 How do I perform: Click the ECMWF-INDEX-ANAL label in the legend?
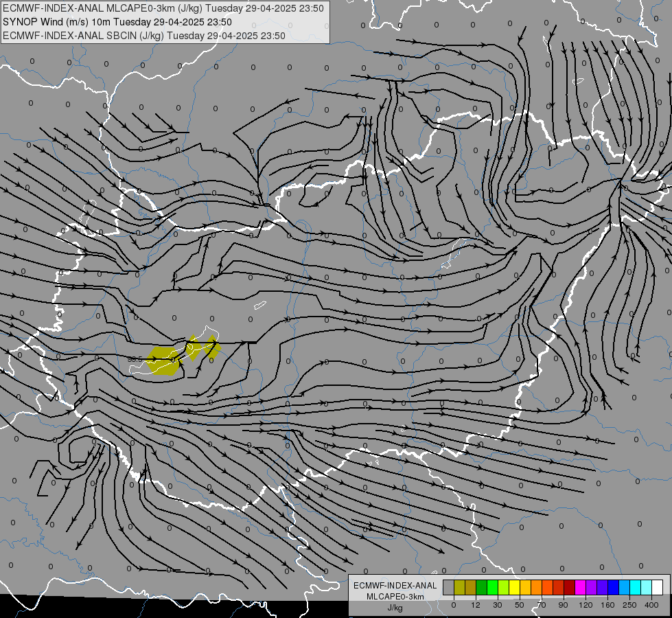(x=395, y=586)
